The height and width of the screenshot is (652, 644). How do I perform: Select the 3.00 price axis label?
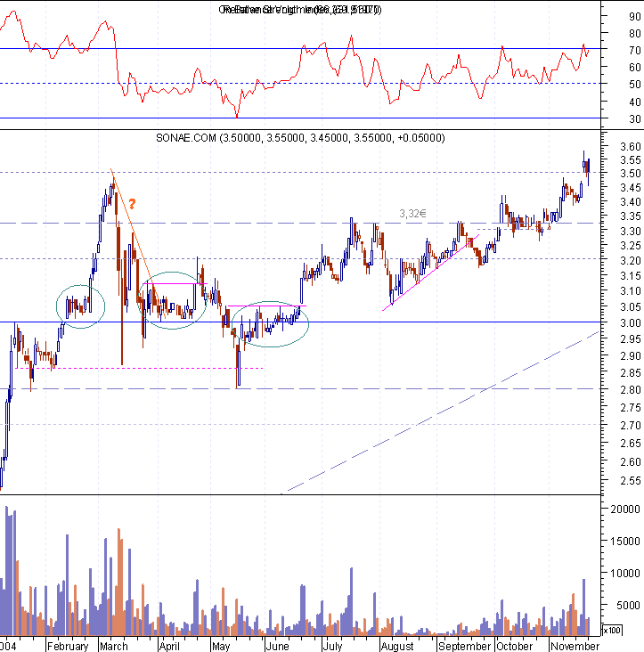point(631,323)
